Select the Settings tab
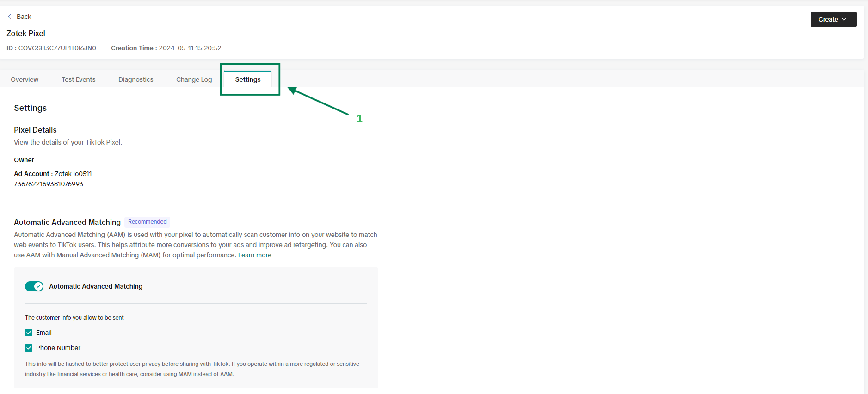 [248, 79]
